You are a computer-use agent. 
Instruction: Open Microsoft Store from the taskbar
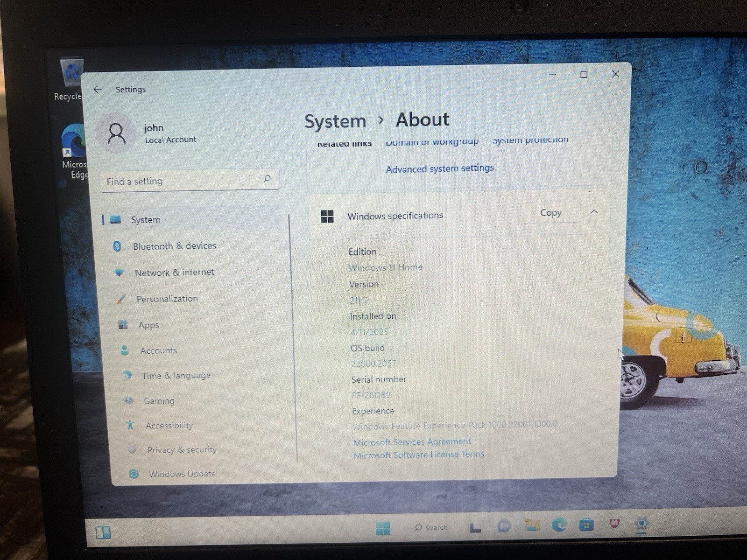point(586,525)
